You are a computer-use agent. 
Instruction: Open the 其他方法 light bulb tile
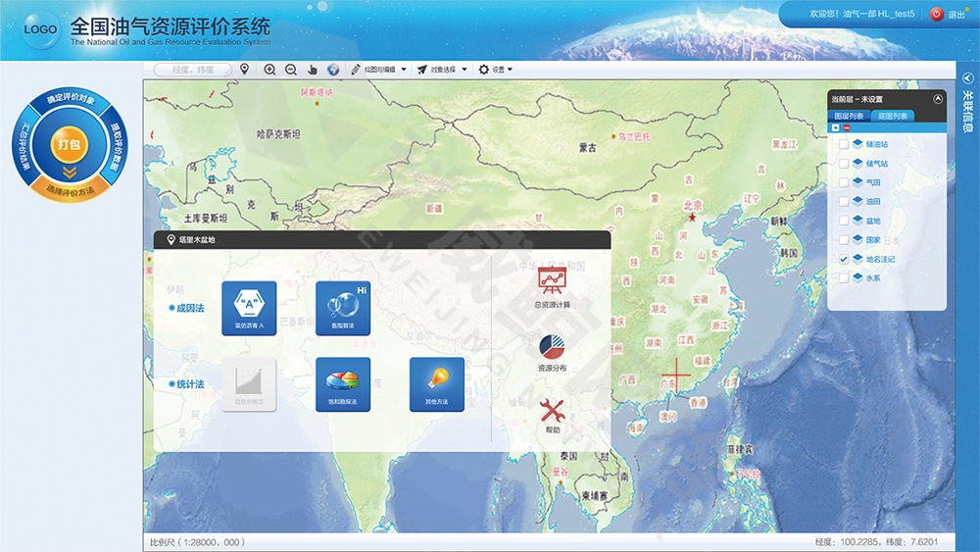(x=436, y=383)
